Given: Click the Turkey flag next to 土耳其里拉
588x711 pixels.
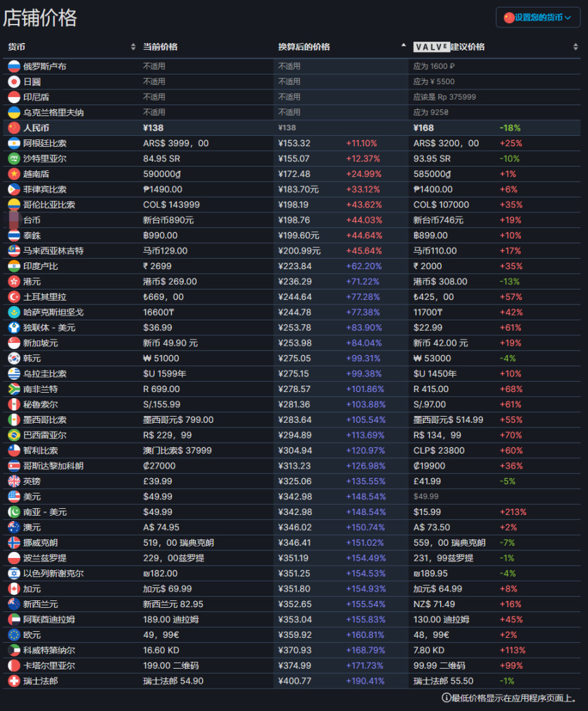Looking at the screenshot, I should point(14,297).
